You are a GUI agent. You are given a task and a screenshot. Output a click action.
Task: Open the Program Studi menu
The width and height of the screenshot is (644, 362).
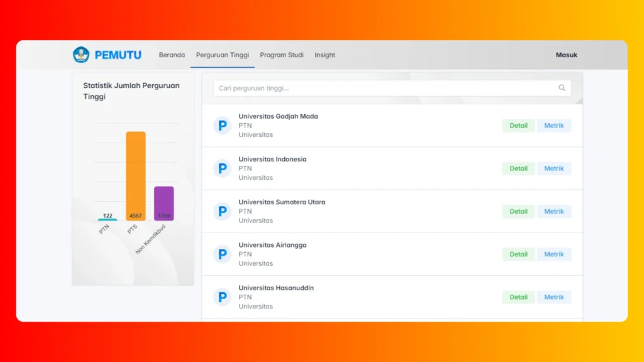[282, 55]
